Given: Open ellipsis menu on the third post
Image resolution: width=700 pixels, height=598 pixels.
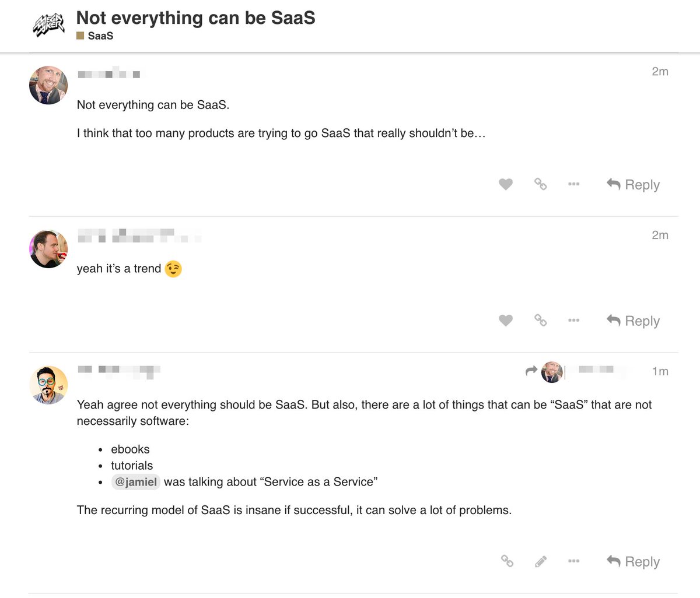Looking at the screenshot, I should point(573,561).
